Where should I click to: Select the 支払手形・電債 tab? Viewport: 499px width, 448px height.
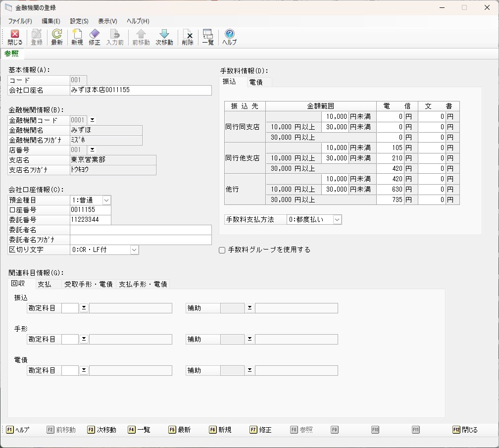pos(143,284)
